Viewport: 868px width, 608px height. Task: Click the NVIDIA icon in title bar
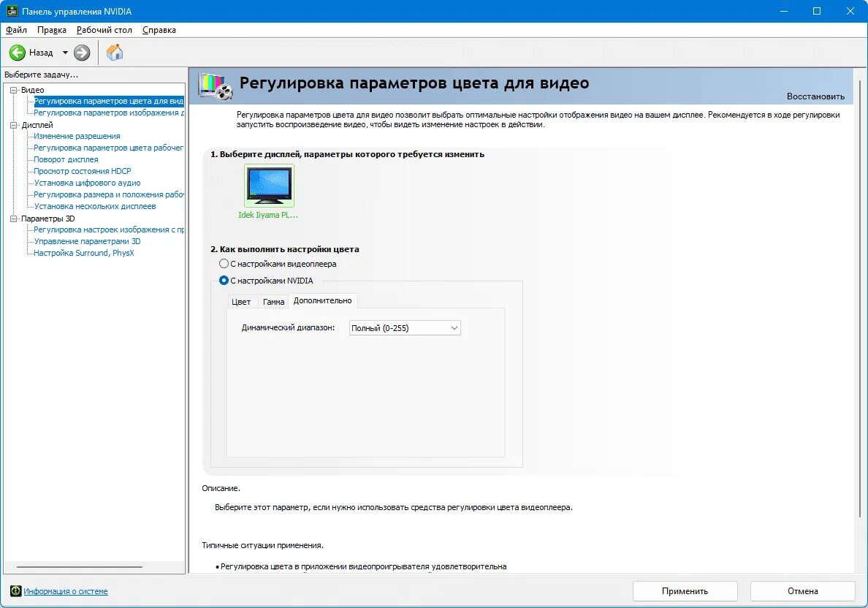coord(12,11)
